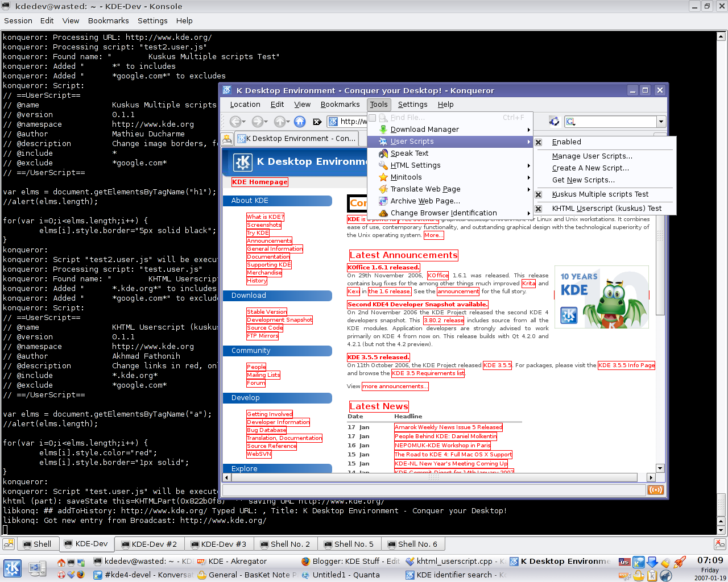This screenshot has width=728, height=582.
Task: Open the KDE Homepage link
Action: (260, 182)
